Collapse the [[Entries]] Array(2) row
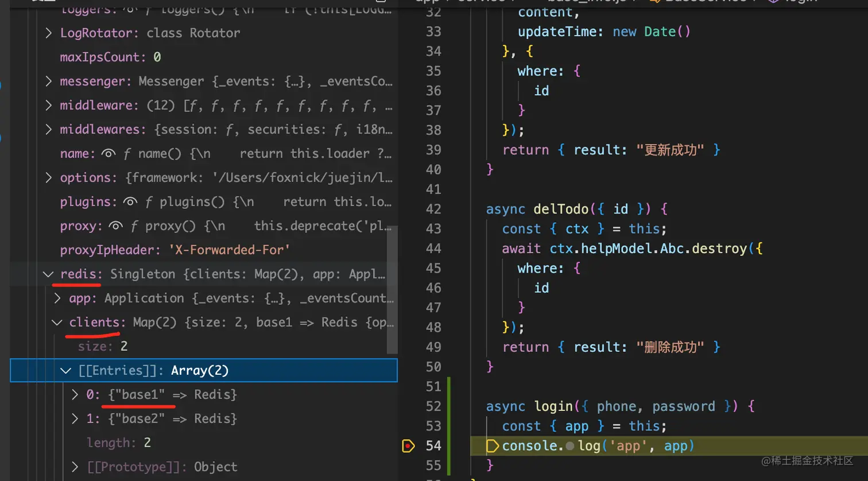The height and width of the screenshot is (481, 868). (x=66, y=371)
